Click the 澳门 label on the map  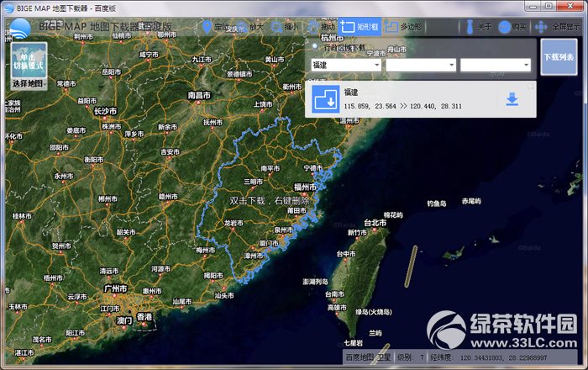coord(124,320)
